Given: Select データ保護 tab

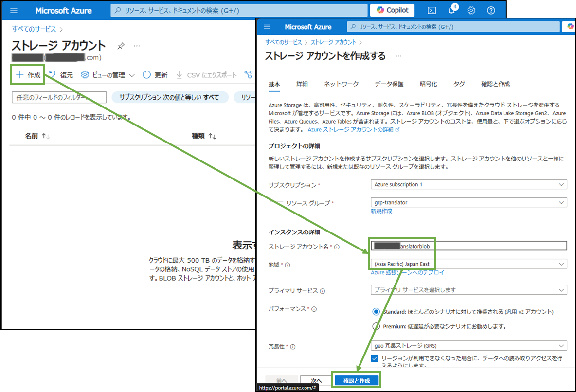Looking at the screenshot, I should tap(389, 84).
